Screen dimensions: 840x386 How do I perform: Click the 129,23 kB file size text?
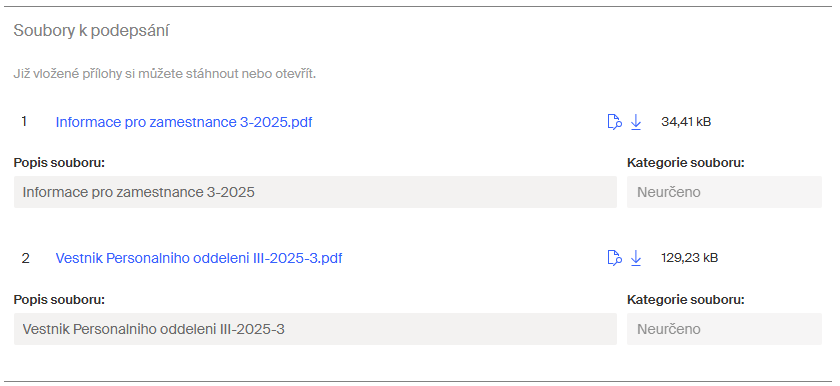coord(689,258)
